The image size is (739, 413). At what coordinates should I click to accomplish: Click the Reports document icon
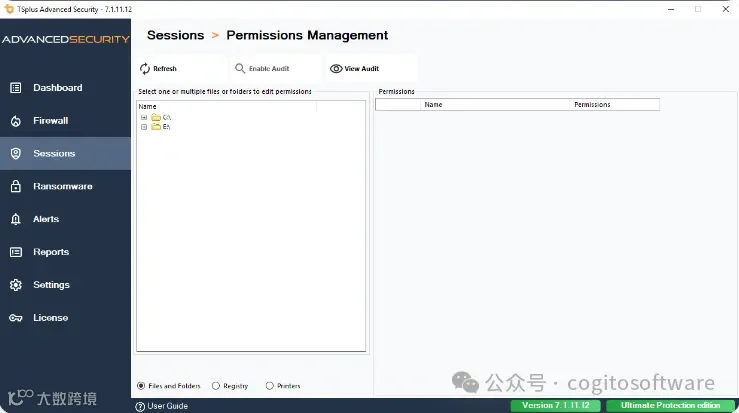(x=16, y=252)
